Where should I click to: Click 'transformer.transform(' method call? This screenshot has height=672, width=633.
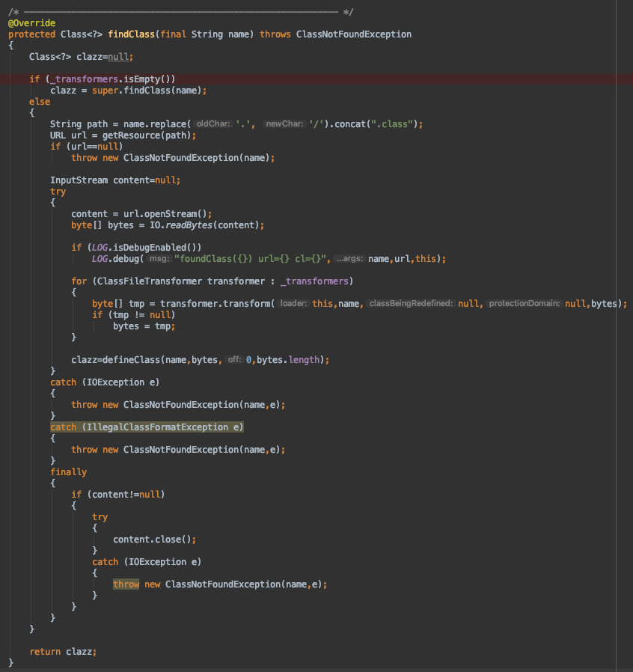click(217, 304)
